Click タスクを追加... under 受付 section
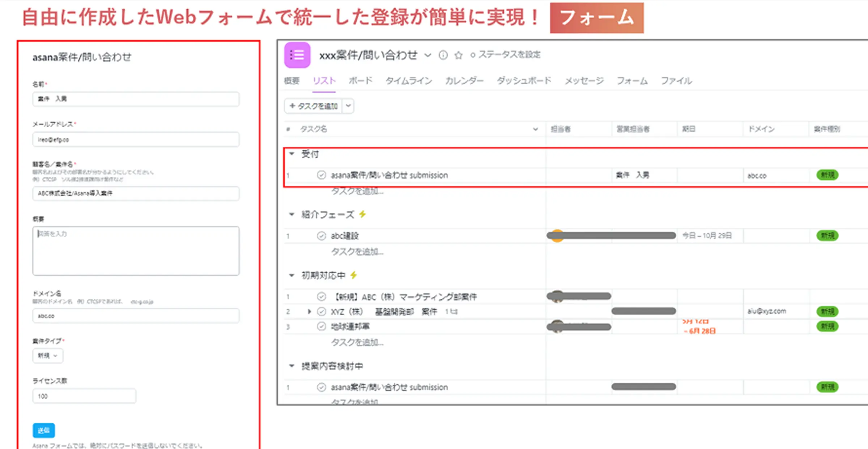 [357, 191]
